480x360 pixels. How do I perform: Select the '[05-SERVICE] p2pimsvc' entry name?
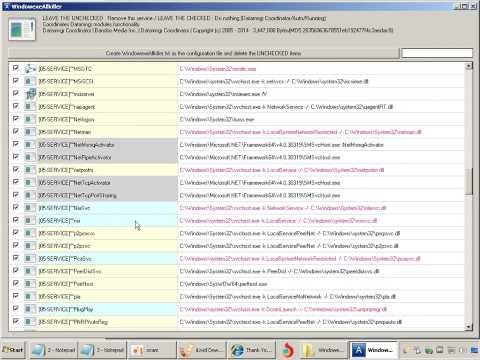point(67,233)
